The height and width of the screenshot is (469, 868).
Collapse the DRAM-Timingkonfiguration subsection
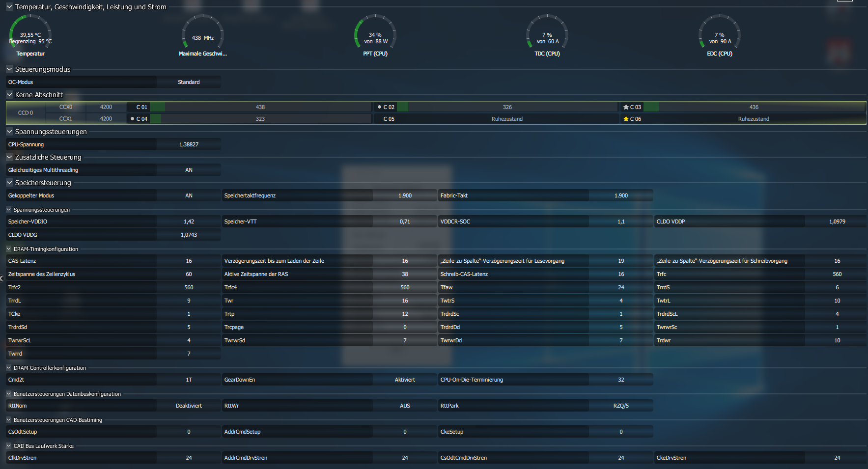click(x=9, y=249)
